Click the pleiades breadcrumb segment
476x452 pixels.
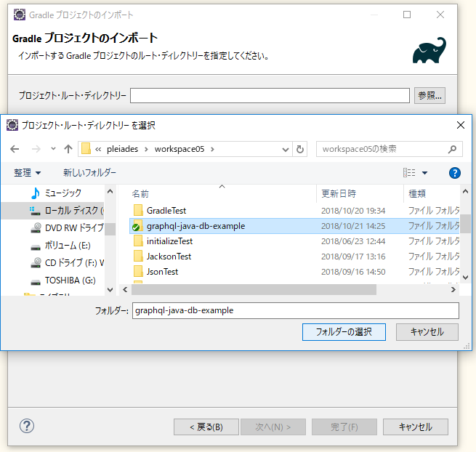click(122, 149)
